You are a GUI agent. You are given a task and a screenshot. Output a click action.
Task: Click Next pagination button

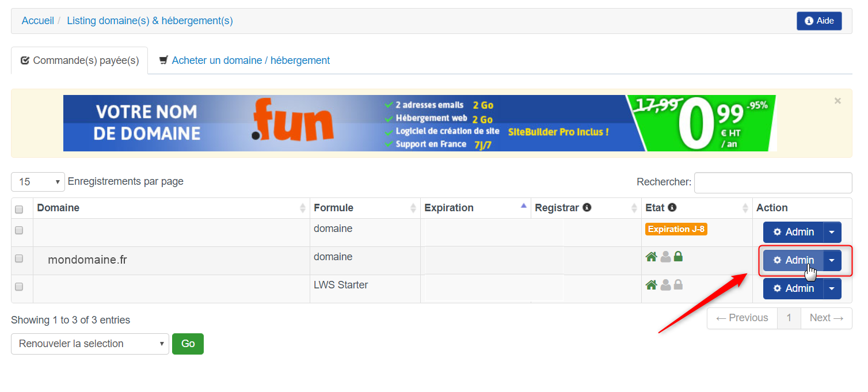click(827, 318)
